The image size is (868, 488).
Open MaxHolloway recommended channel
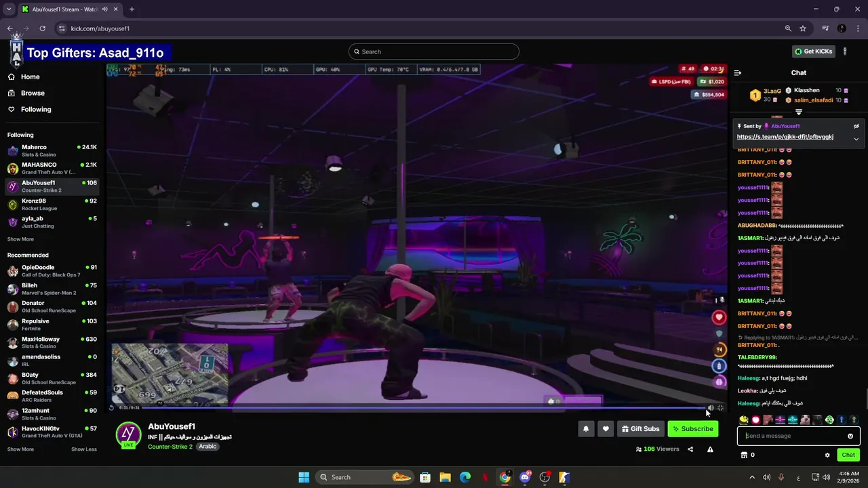[52, 342]
